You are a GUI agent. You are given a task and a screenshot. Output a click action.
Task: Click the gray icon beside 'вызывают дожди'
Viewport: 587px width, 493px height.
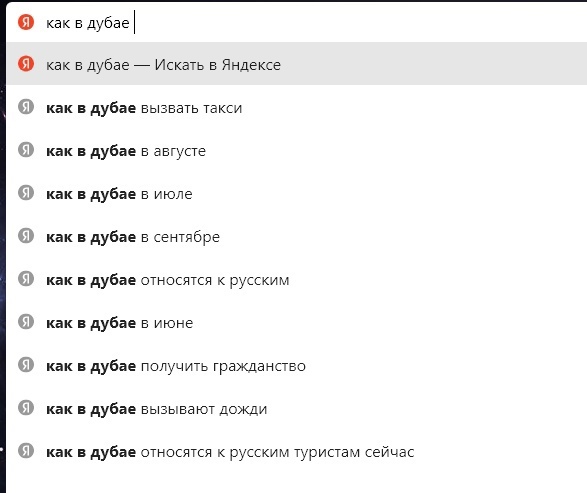[x=26, y=408]
